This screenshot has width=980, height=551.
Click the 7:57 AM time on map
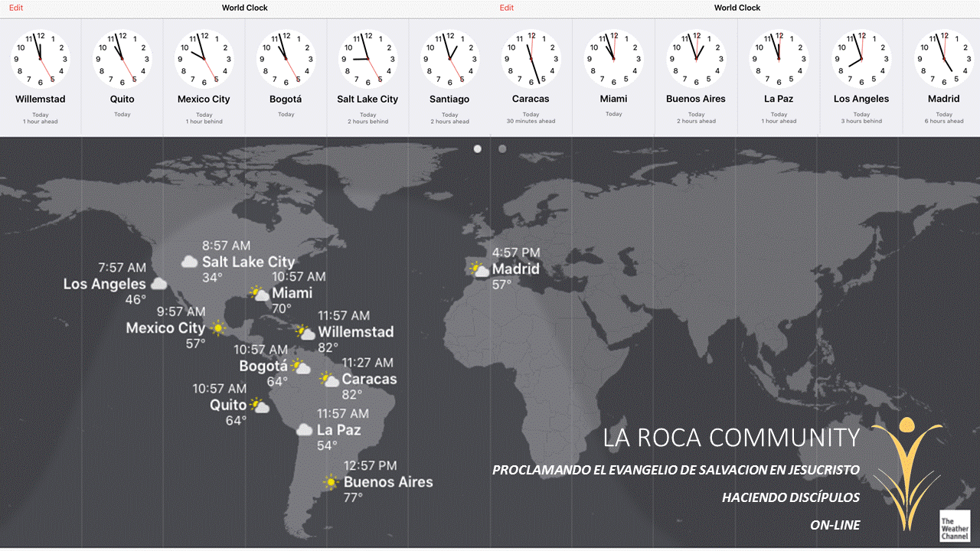[122, 268]
